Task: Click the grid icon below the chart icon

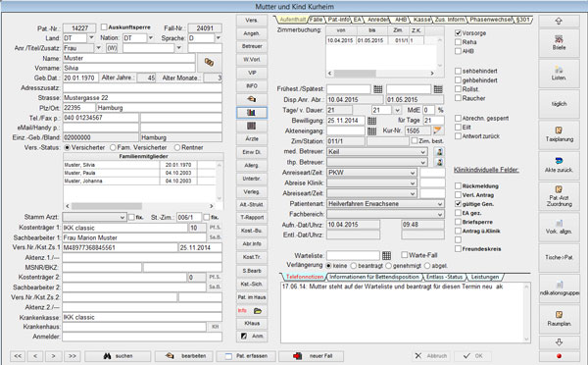Action: pos(252,126)
